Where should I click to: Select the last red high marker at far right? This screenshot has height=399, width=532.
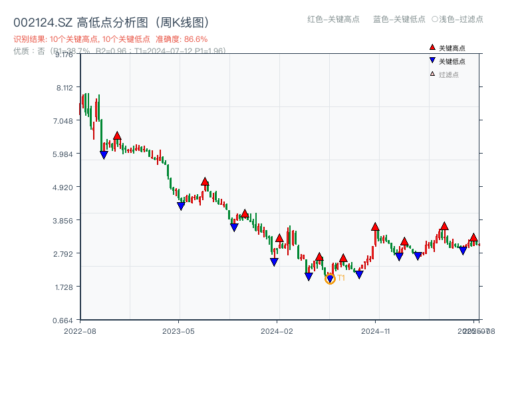pyautogui.click(x=473, y=237)
